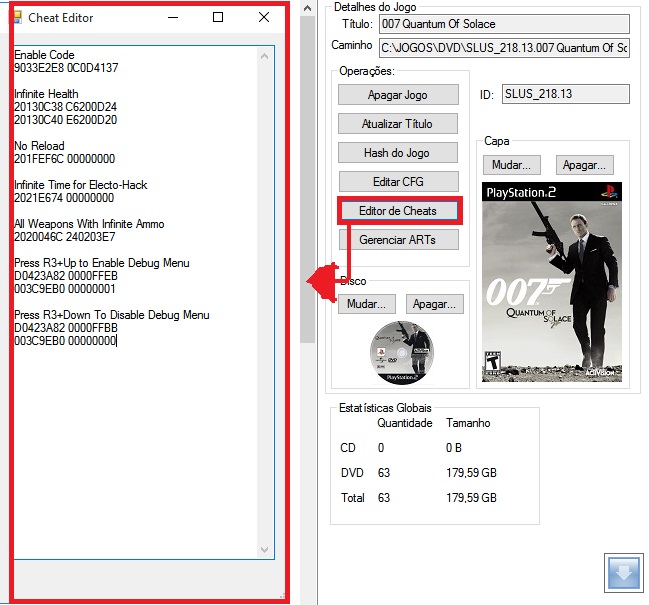The width and height of the screenshot is (649, 605).
Task: Maximize the Cheat Editor window
Action: (x=218, y=17)
